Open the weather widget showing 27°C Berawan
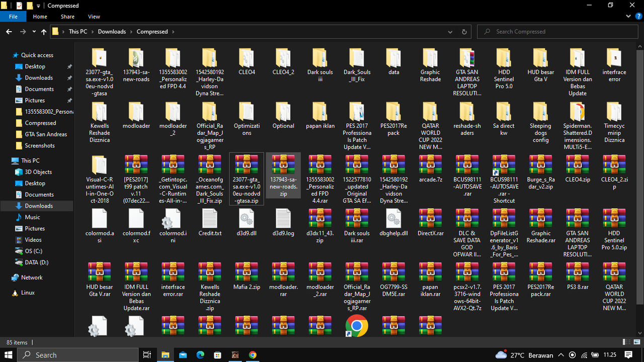Viewport: 644px width, 362px height. [x=524, y=355]
